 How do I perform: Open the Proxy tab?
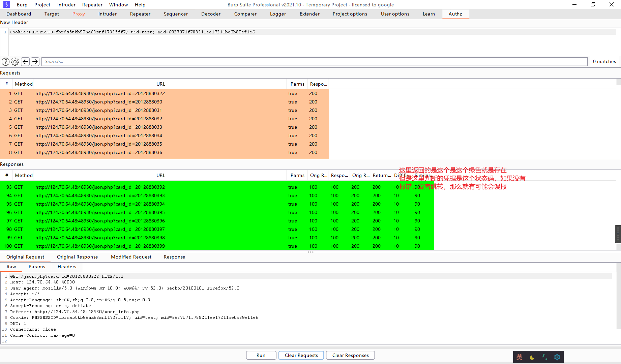pos(79,14)
